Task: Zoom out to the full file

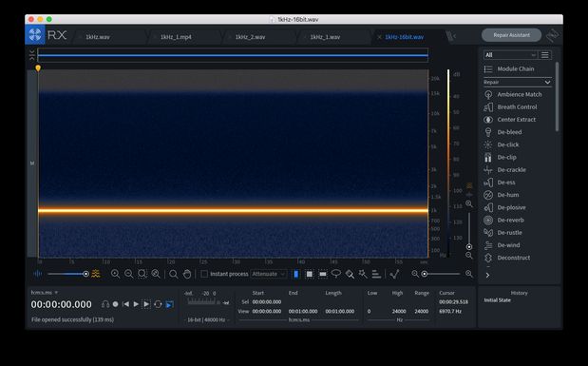Action: click(156, 274)
